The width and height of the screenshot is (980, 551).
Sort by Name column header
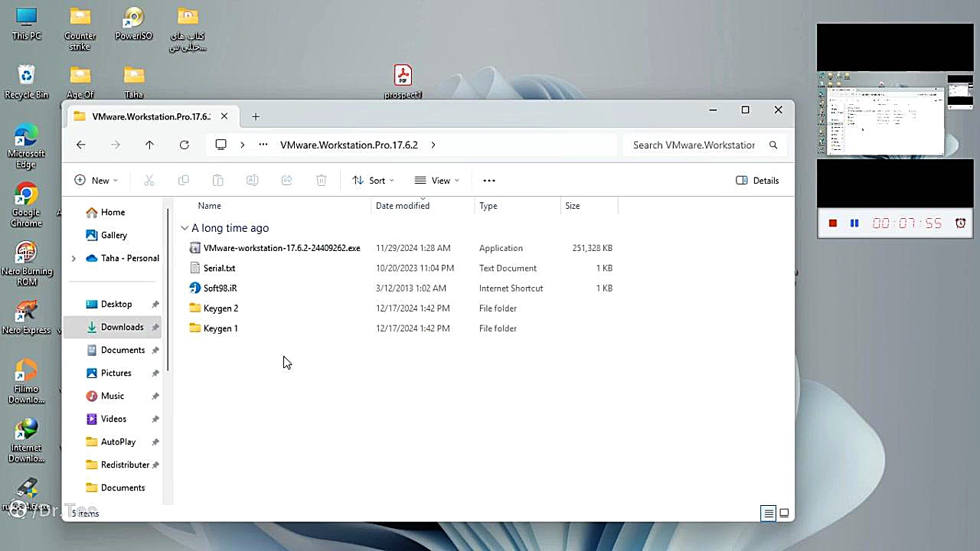[209, 206]
